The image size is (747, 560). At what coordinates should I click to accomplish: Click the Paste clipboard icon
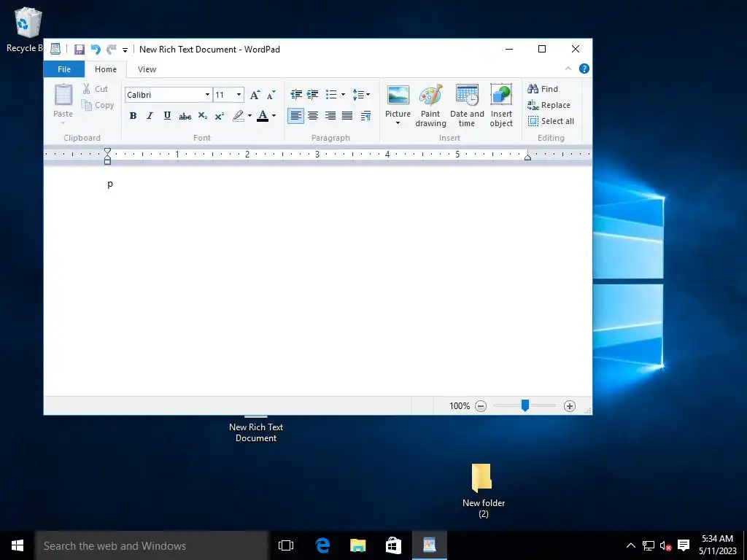tap(63, 95)
